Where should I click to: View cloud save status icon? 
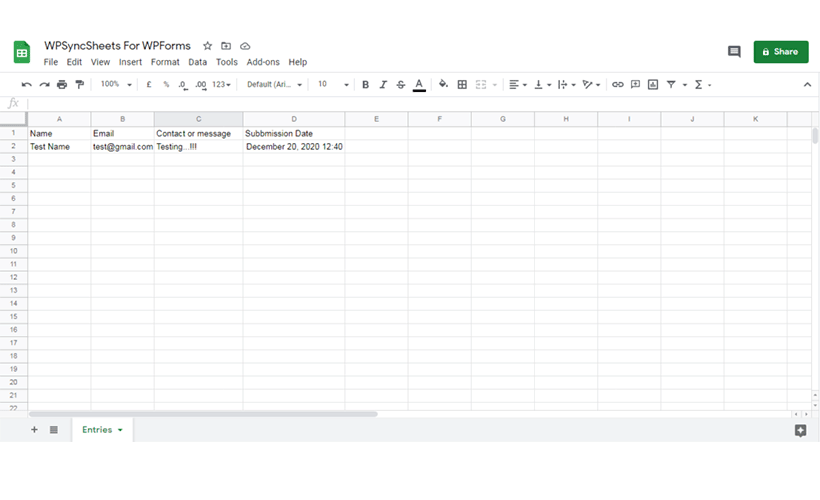245,46
